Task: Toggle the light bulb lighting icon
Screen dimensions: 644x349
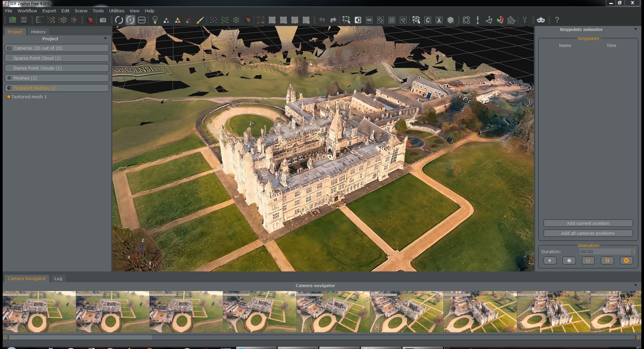Action: click(x=155, y=20)
